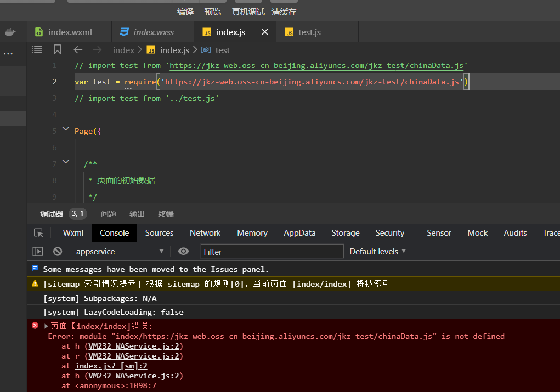Click the bookmark icon
The width and height of the screenshot is (560, 392).
point(57,49)
